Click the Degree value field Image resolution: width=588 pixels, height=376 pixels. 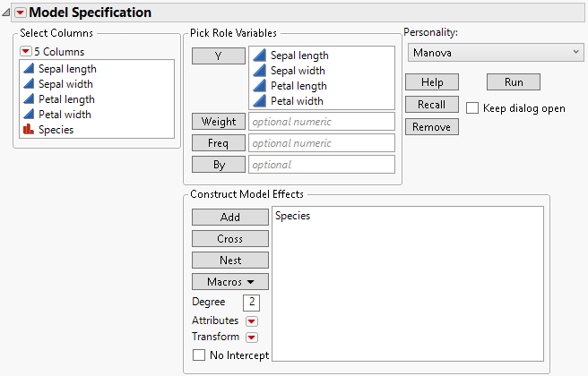[251, 303]
